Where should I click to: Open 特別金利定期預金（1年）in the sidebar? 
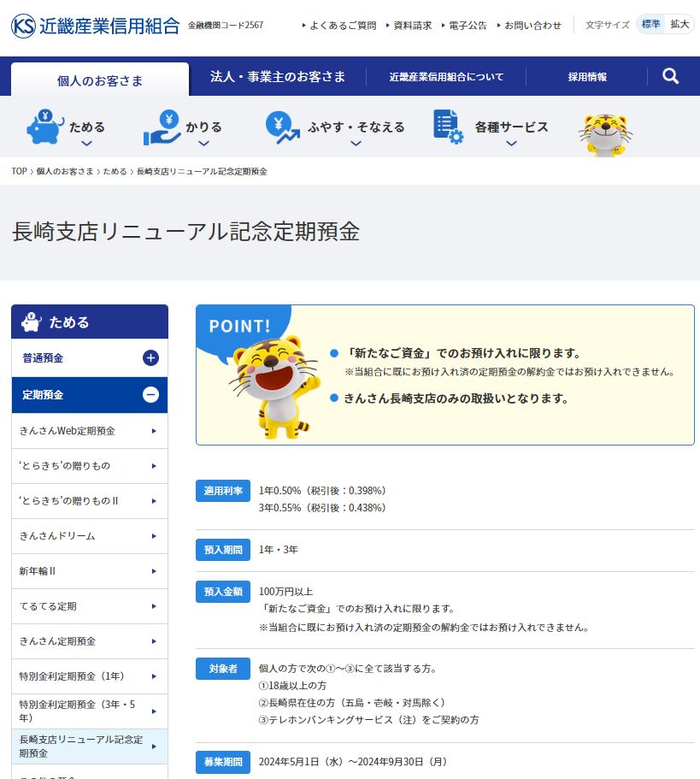(x=90, y=676)
